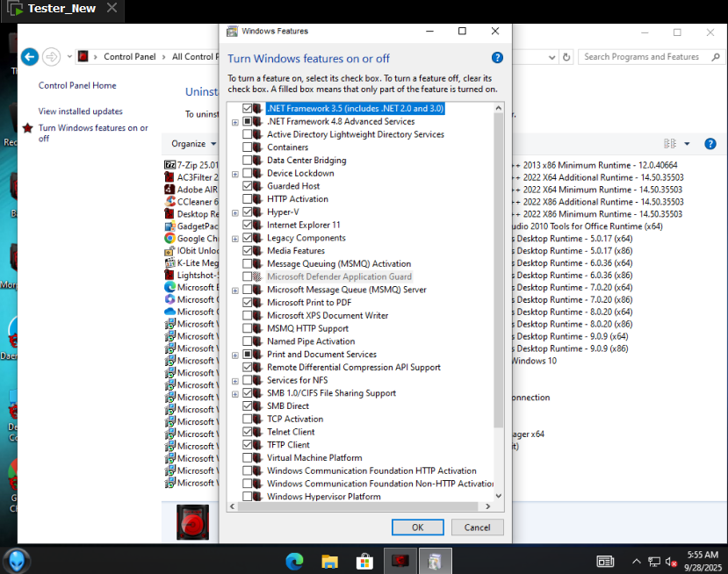
Task: Open Microsoft Edge from the taskbar
Action: click(294, 562)
